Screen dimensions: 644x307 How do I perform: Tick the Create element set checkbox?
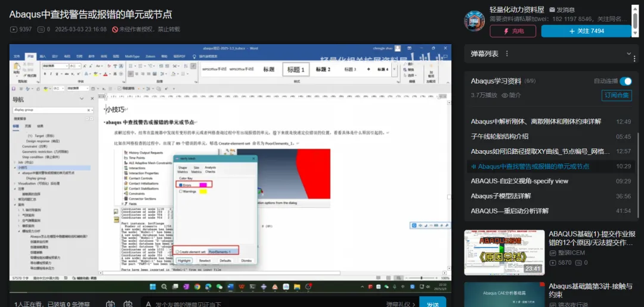click(178, 252)
